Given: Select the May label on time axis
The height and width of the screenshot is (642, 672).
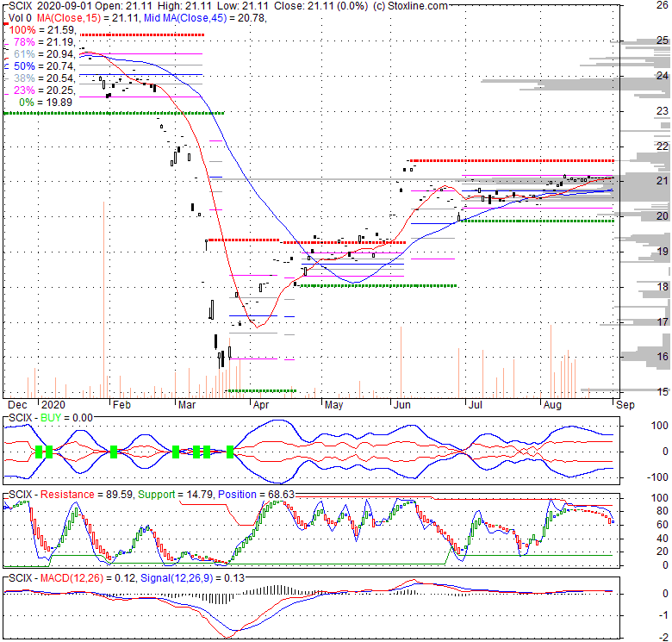Looking at the screenshot, I should (x=334, y=404).
